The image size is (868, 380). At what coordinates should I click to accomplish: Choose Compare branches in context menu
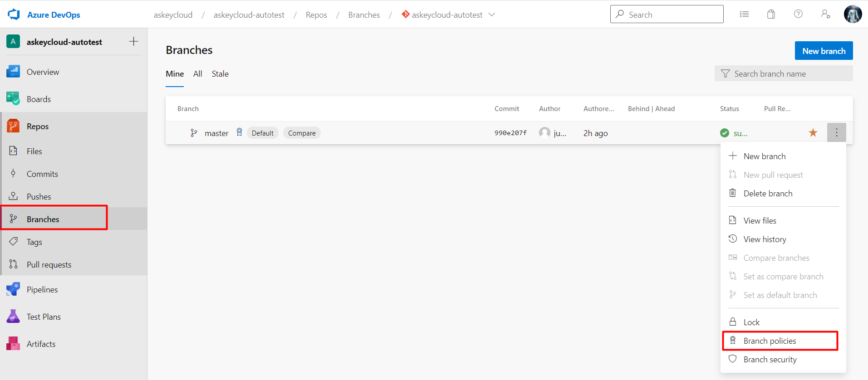[x=783, y=258]
